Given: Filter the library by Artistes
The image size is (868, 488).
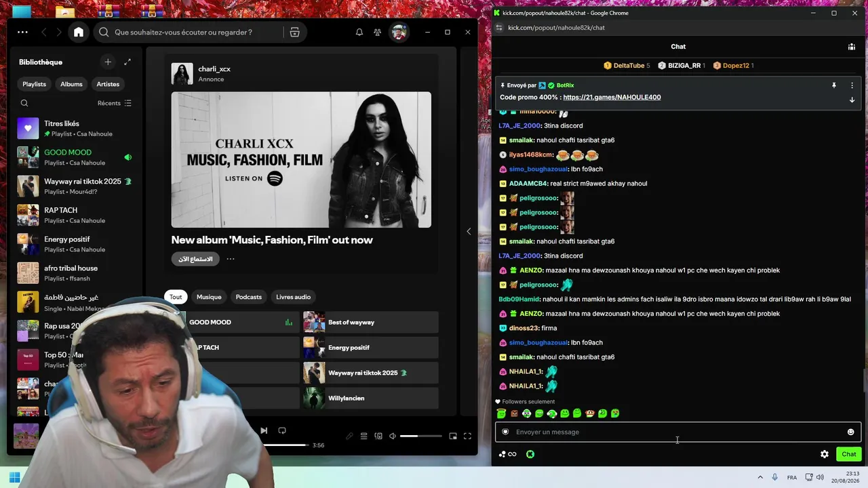Looking at the screenshot, I should [x=108, y=84].
